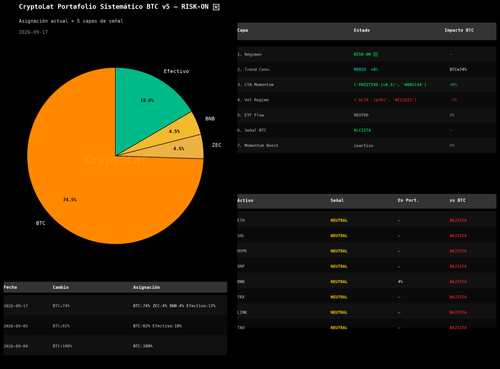
Task: Click the 'vs BTC' column header
Action: [458, 200]
